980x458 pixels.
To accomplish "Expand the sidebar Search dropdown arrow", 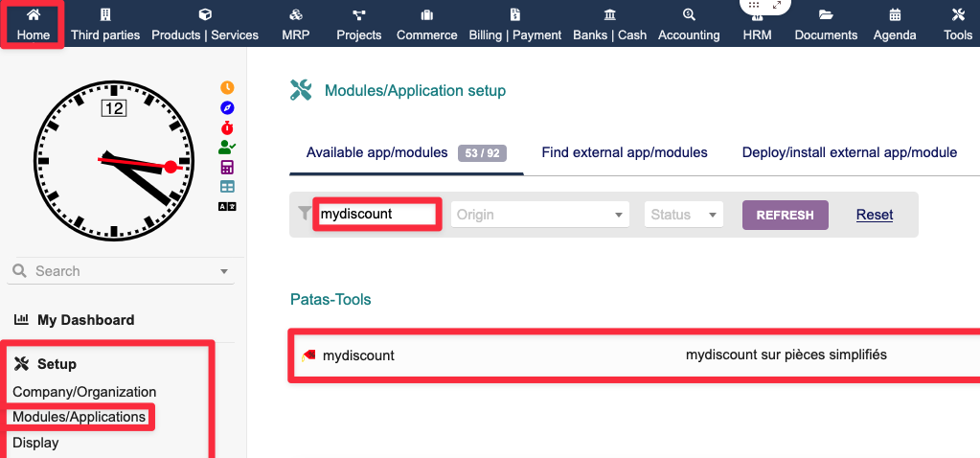I will 224,271.
